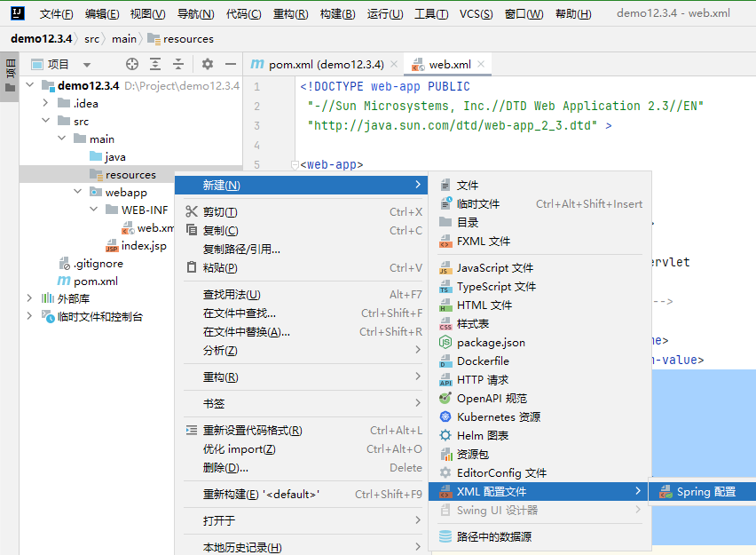Hide the project panel with minus icon

point(230,64)
